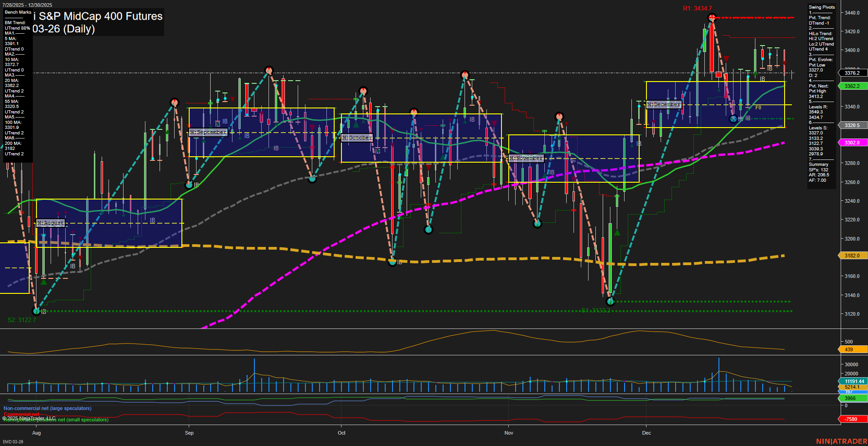This screenshot has height=446, width=868.
Task: Select the swing low circle marker beneath November
Action: (537, 224)
